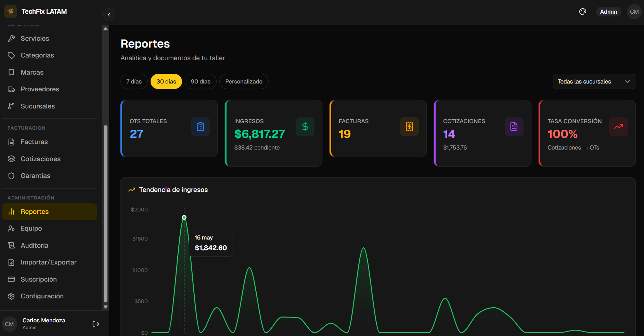The width and height of the screenshot is (644, 336).
Task: Click the Proveedores truck icon
Action: 11,89
